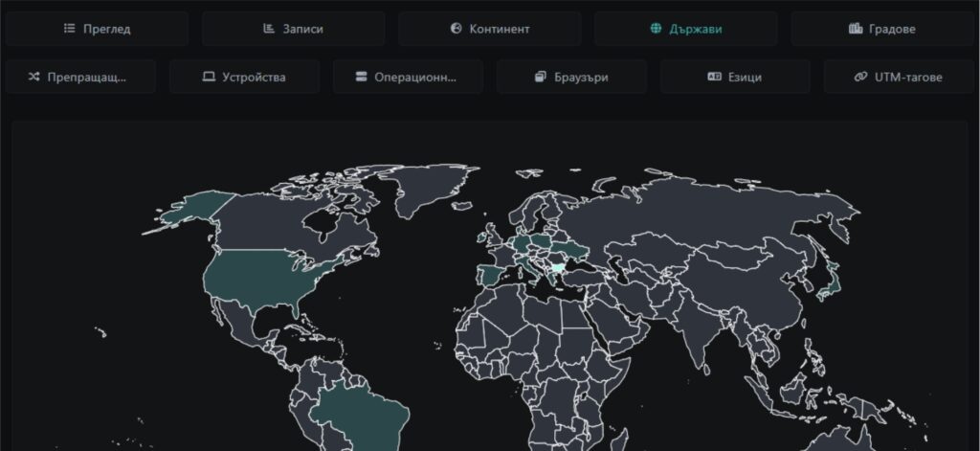Open the UTM-тагове tab

coord(898,77)
